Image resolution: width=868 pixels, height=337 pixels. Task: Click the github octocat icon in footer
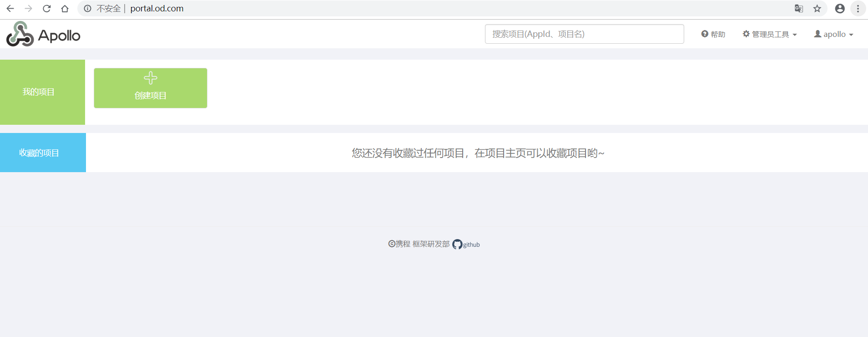[x=457, y=245]
